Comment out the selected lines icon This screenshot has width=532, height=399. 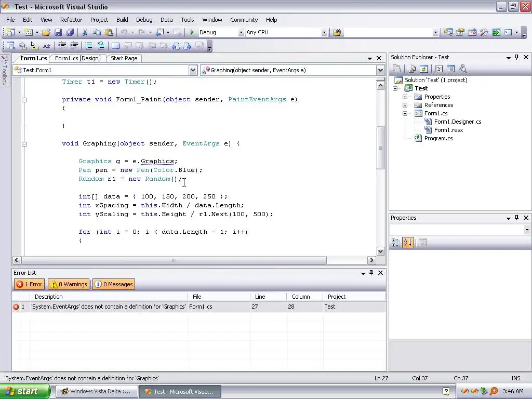88,46
